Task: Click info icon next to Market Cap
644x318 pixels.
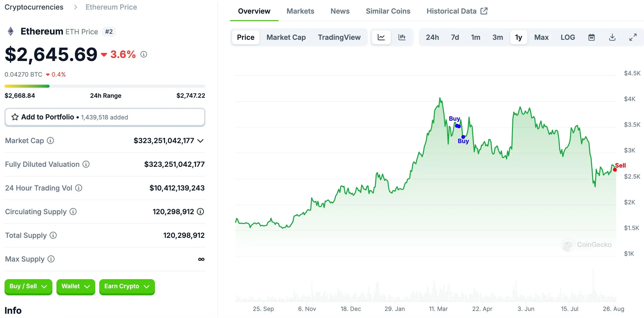Action: point(50,141)
